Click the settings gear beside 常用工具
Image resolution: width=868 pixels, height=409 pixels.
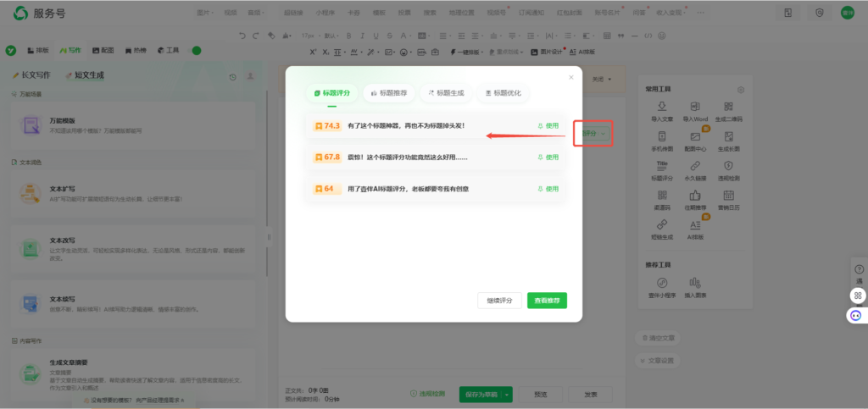point(741,90)
